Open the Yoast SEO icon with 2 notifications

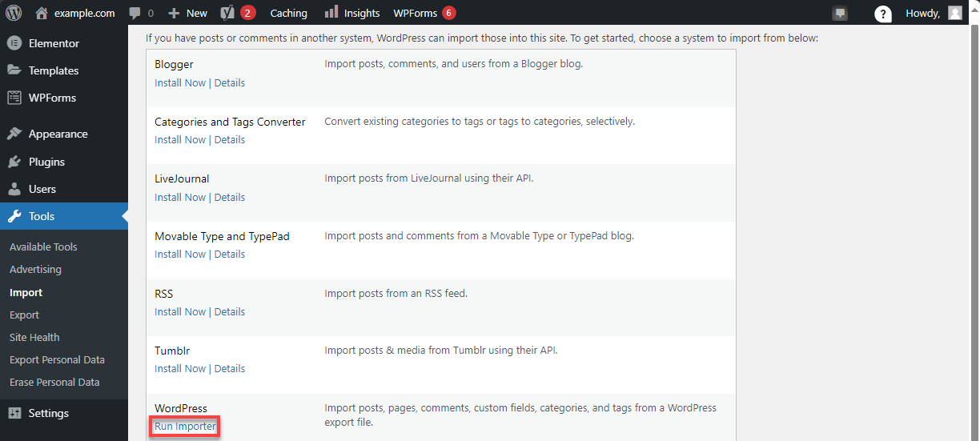click(227, 13)
